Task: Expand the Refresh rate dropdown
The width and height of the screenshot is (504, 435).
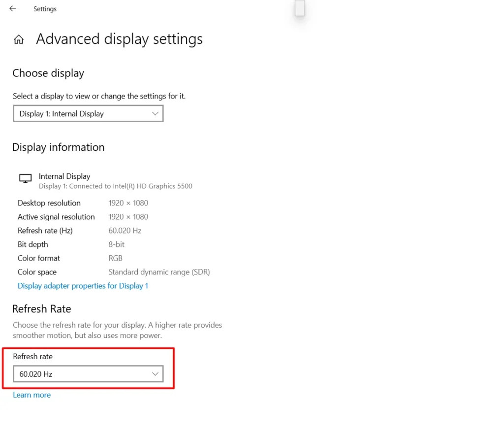Action: (x=88, y=374)
